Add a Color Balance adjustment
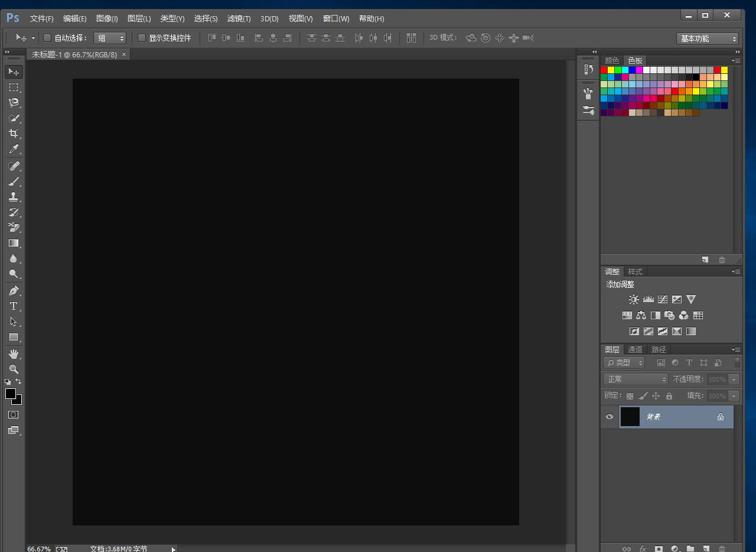Image resolution: width=756 pixels, height=552 pixels. 641,316
